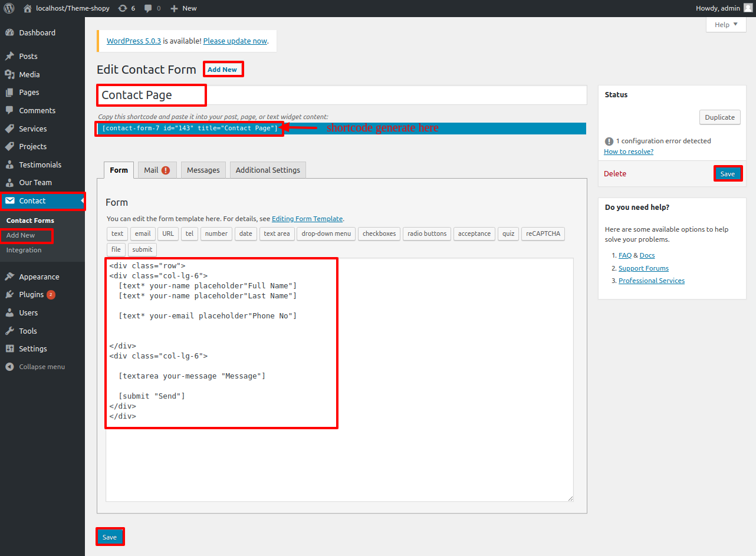Switch to the Mail tab
The width and height of the screenshot is (756, 556).
click(x=156, y=170)
